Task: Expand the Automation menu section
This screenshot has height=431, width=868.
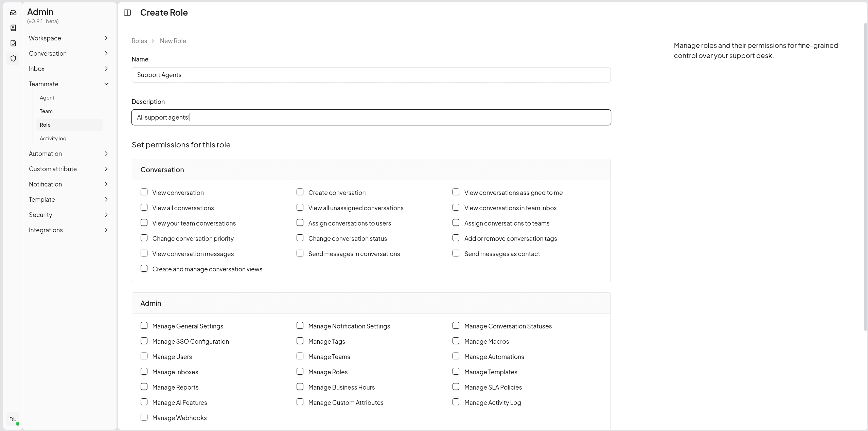Action: (x=106, y=154)
